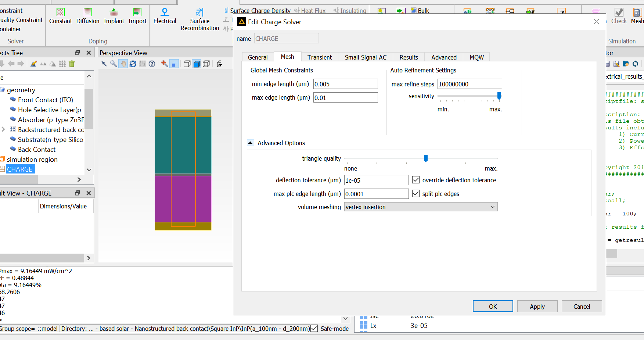Adjust the triangle quality slider handle

coord(425,158)
